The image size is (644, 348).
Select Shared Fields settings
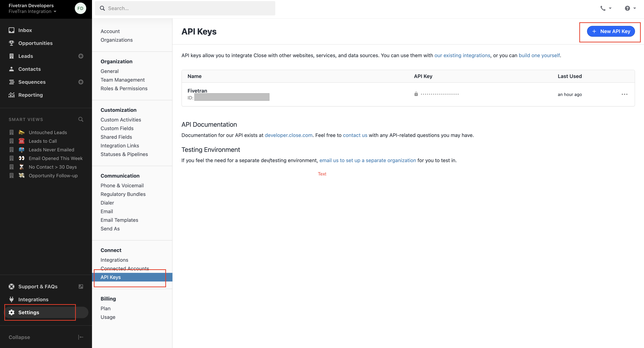coord(116,137)
